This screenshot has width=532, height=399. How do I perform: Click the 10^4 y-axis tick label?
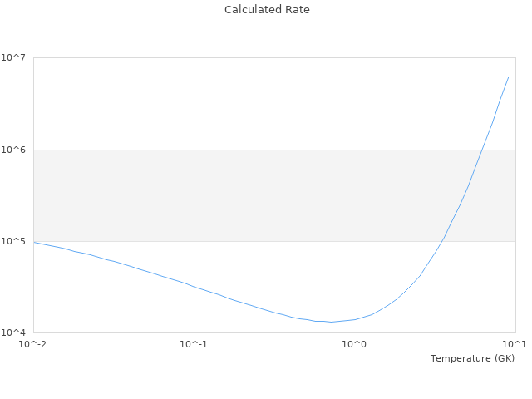coord(16,333)
